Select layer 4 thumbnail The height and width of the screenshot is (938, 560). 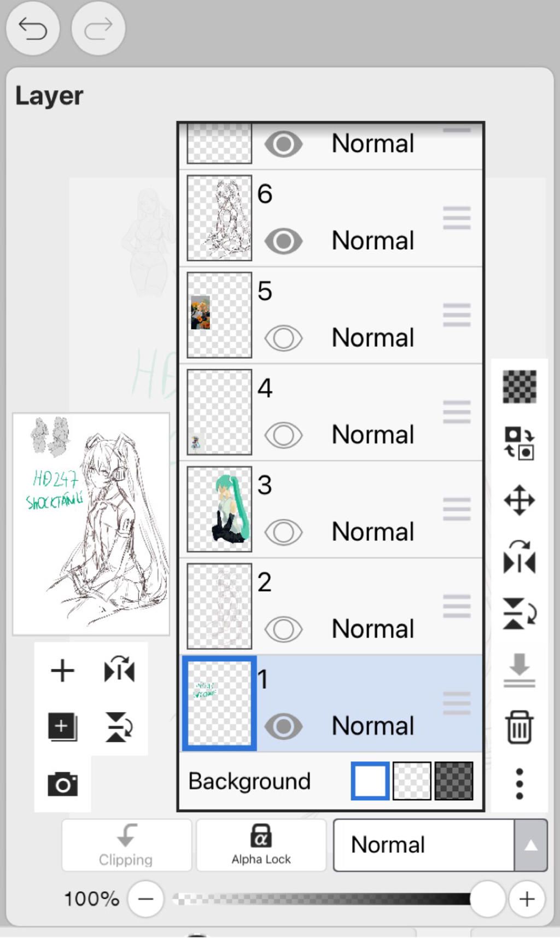[x=219, y=412]
